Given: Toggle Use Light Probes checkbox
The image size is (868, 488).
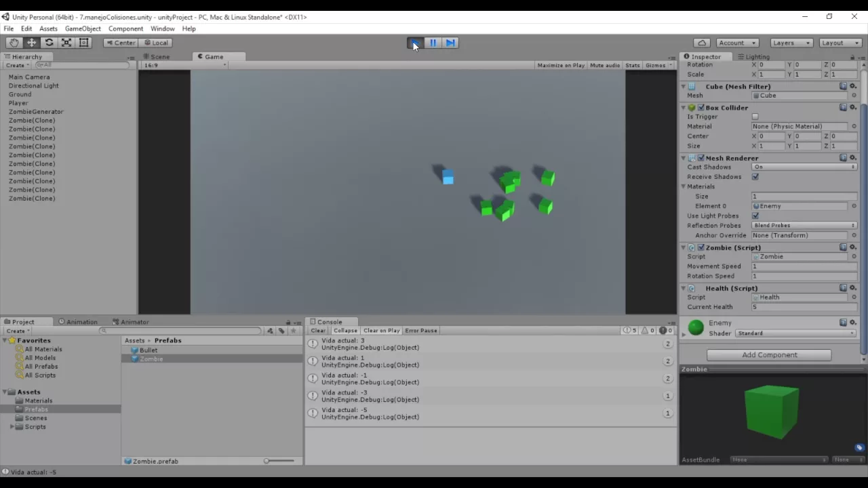Looking at the screenshot, I should tap(755, 216).
